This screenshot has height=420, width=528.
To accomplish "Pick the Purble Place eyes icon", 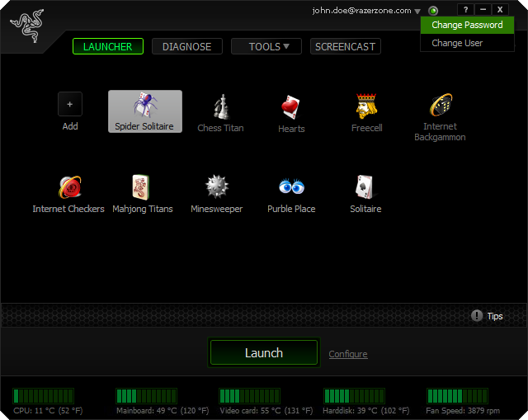I will [291, 186].
